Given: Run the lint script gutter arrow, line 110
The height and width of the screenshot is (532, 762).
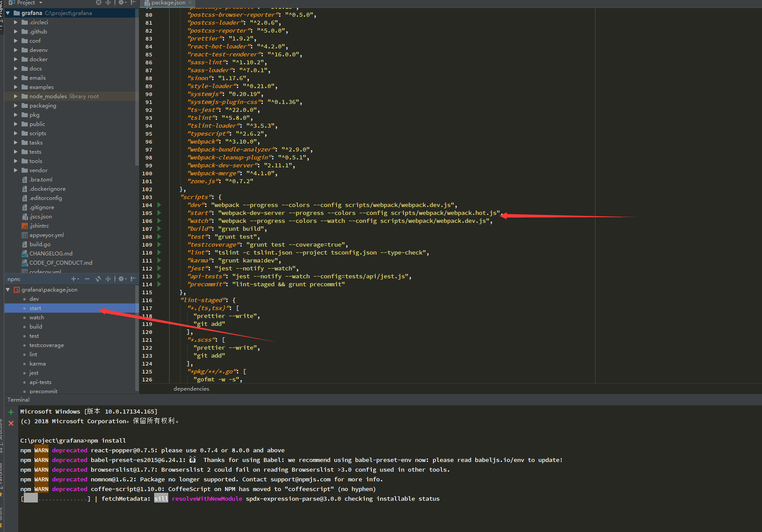Looking at the screenshot, I should tap(159, 252).
